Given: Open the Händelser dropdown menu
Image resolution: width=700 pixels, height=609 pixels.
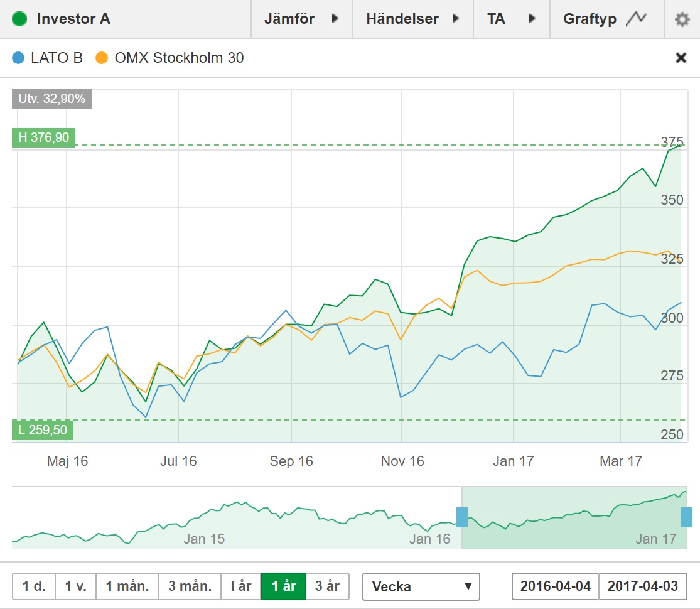Looking at the screenshot, I should tap(412, 19).
